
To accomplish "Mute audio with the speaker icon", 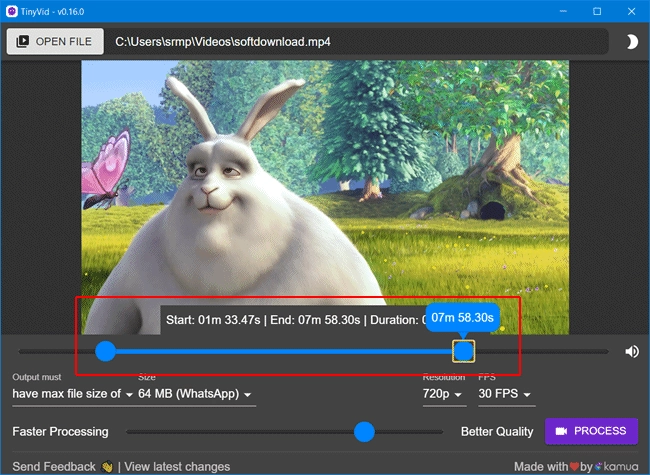I will tap(632, 351).
